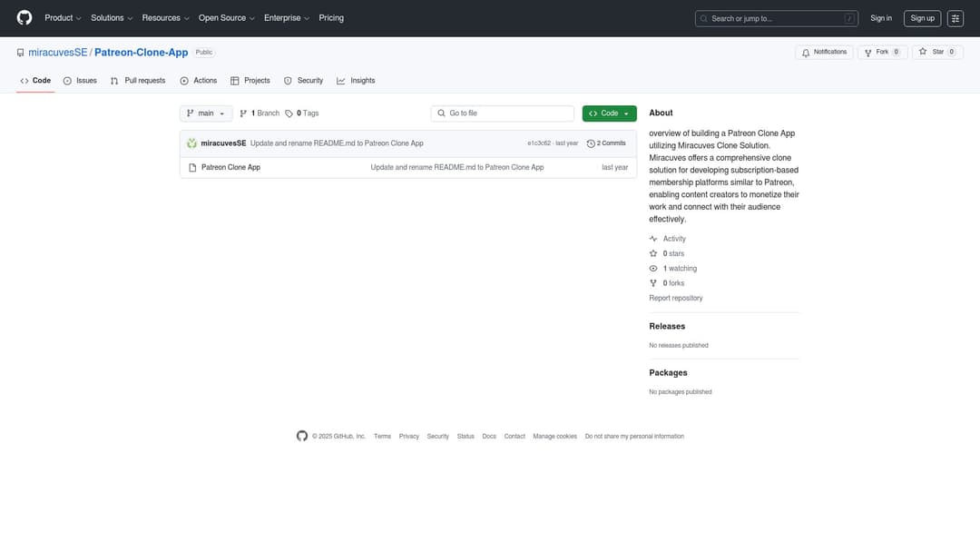Switch to the Actions tab

tap(198, 81)
